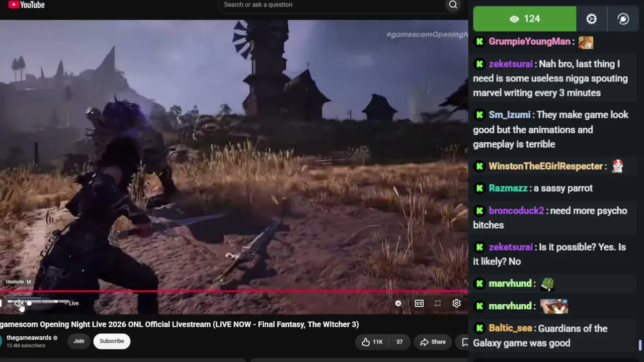Jump to the Live indicator
The width and height of the screenshot is (644, 362).
(x=74, y=303)
